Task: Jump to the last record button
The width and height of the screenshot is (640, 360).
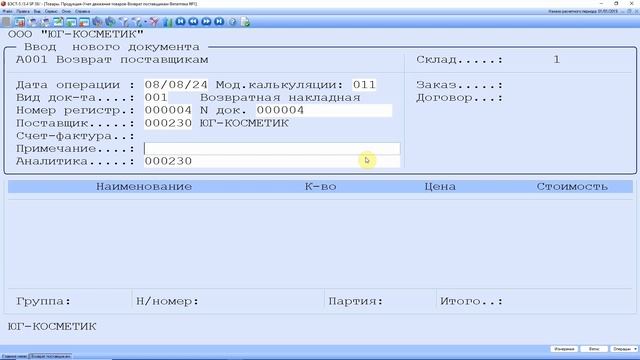Action: click(x=219, y=21)
